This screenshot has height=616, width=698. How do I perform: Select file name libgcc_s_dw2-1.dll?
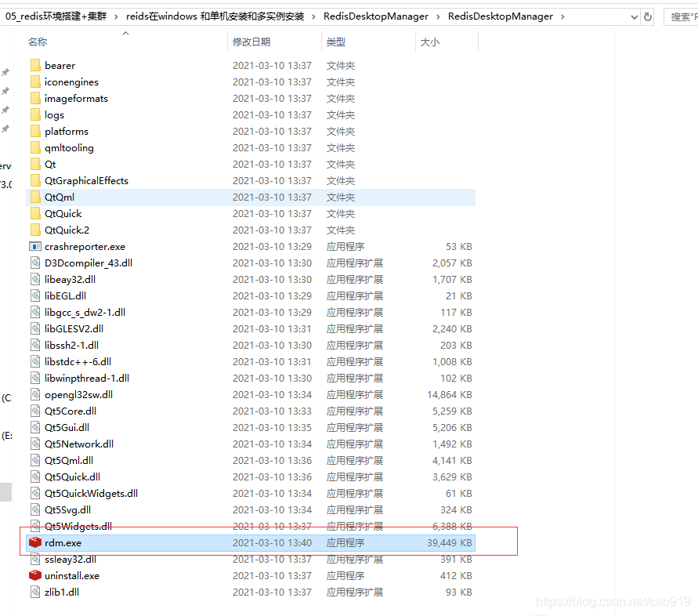point(85,312)
